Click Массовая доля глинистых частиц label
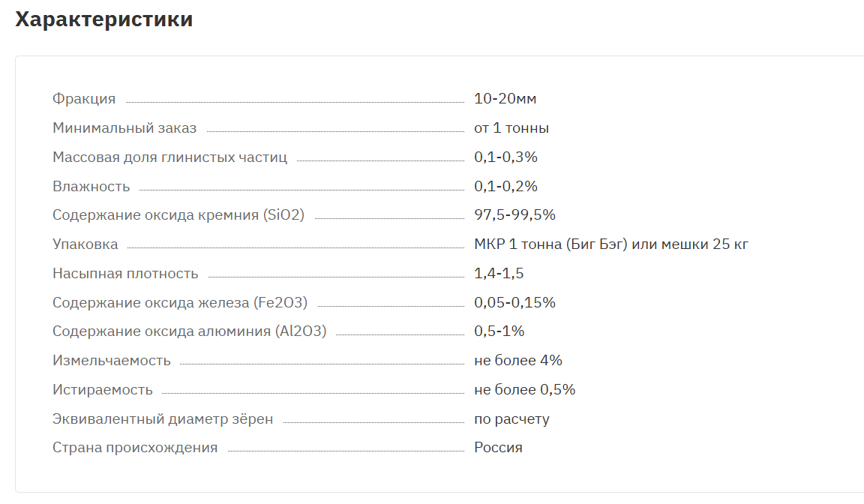Screen dimensions: 864x504 (169, 157)
